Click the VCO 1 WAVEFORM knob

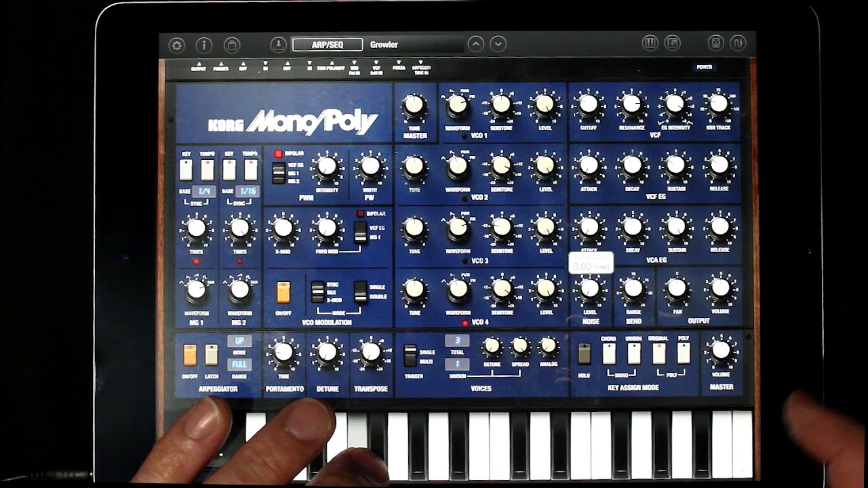pyautogui.click(x=458, y=104)
